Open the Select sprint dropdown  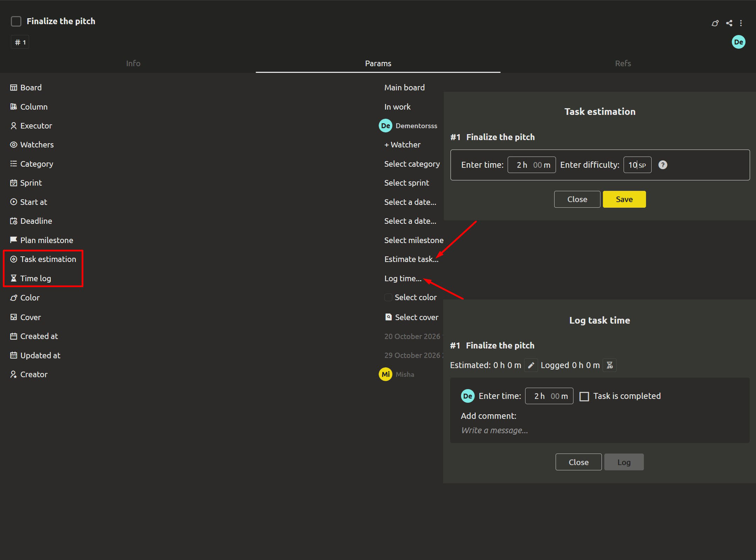coord(406,183)
